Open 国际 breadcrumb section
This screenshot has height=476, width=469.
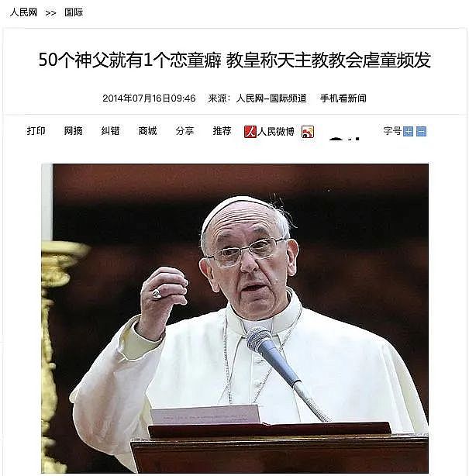click(x=74, y=12)
